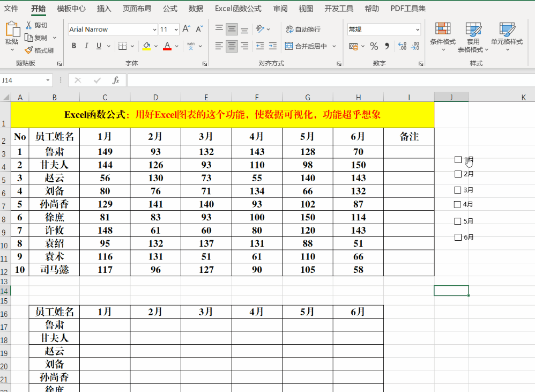The width and height of the screenshot is (535, 392).
Task: Check the 6月 checkbox
Action: [458, 237]
